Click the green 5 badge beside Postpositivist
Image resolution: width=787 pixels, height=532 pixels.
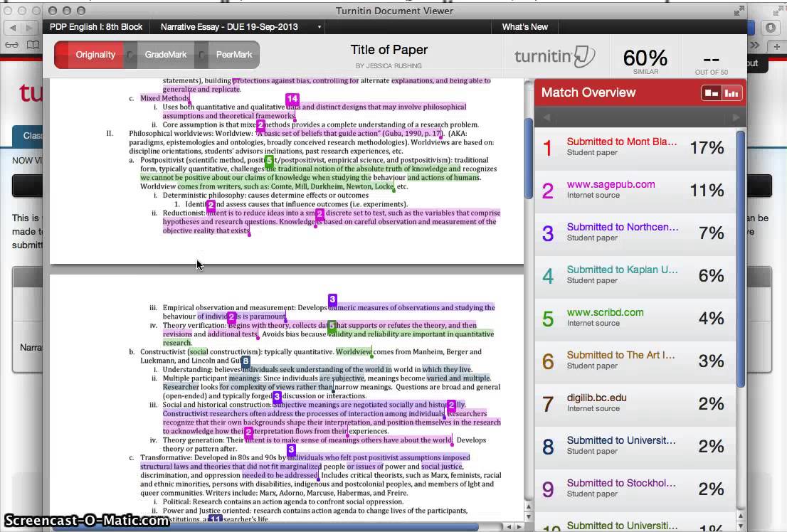tap(269, 161)
